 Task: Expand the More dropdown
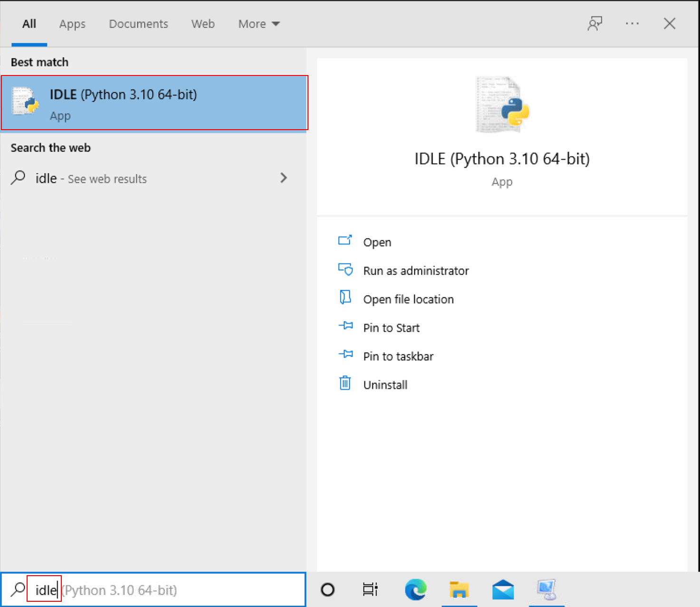click(x=259, y=24)
